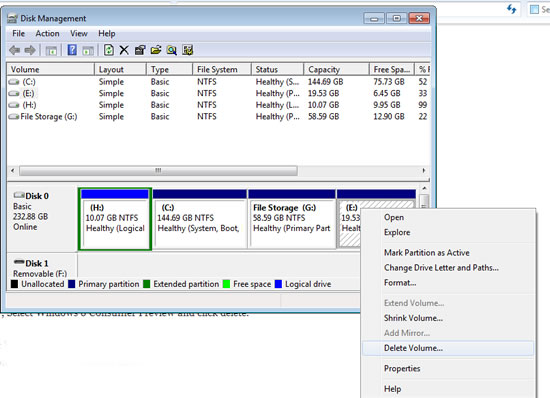Screen dimensions: 550x398
Task: Click the File Storage (G:) drive icon
Action: point(14,117)
